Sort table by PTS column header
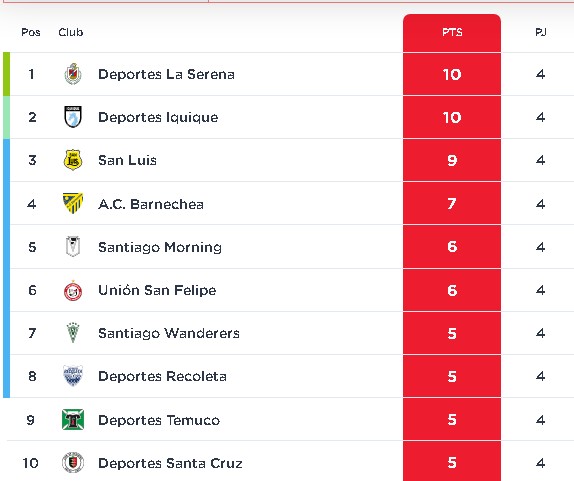This screenshot has height=481, width=574. pyautogui.click(x=452, y=32)
